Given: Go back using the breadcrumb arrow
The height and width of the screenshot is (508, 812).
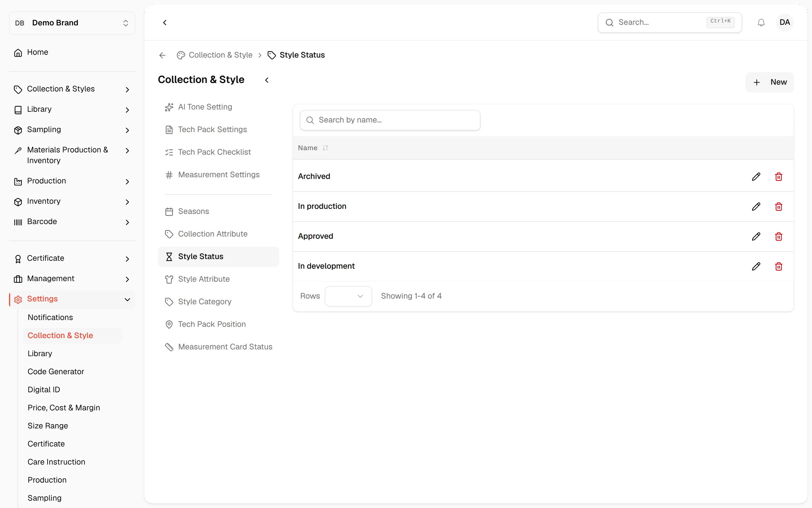Looking at the screenshot, I should [x=162, y=55].
